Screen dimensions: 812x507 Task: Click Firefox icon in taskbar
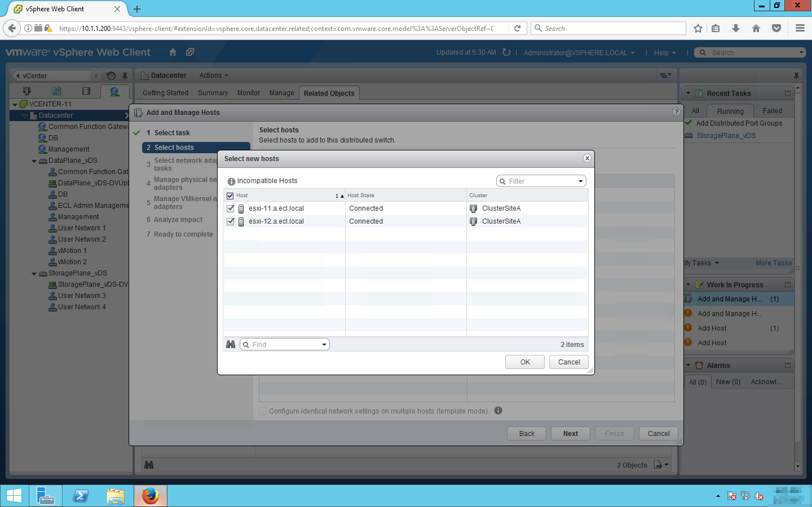[150, 496]
